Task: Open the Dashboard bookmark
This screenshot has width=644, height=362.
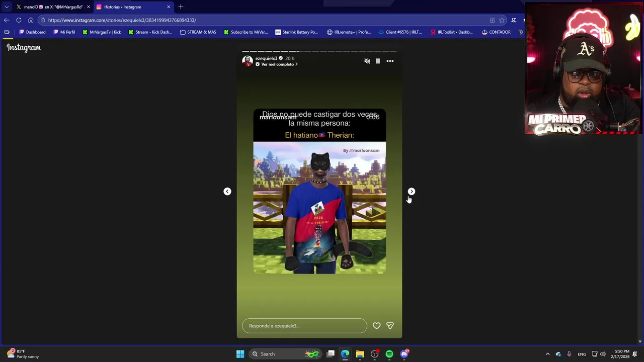Action: click(32, 32)
